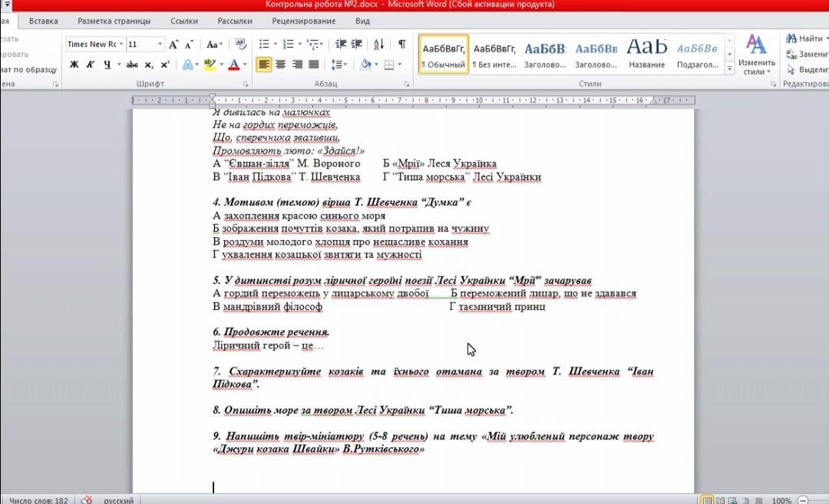The height and width of the screenshot is (504, 829).
Task: Switch to web layout view icon
Action: (x=733, y=499)
